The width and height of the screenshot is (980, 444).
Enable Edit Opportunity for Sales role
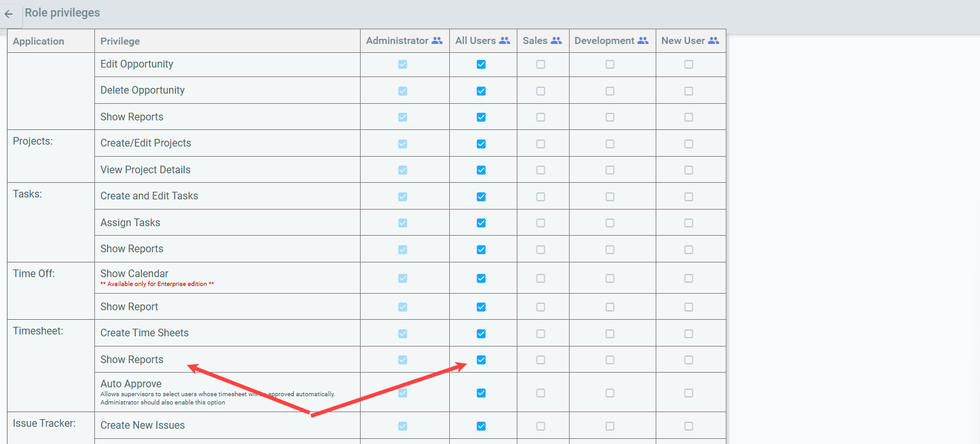coord(540,64)
